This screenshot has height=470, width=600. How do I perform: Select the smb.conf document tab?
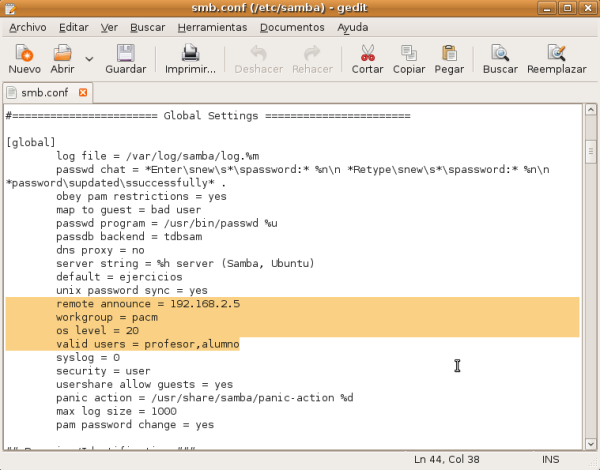click(x=40, y=93)
